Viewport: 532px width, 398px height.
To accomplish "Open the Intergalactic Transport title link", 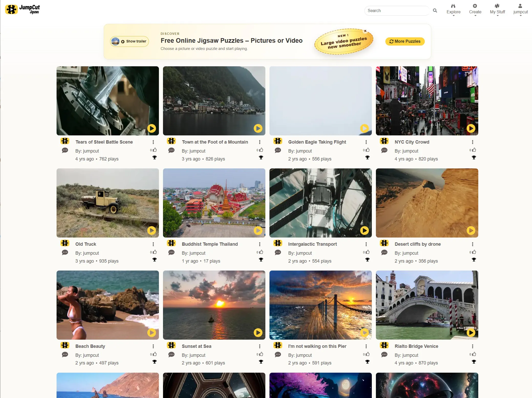I will (x=312, y=244).
